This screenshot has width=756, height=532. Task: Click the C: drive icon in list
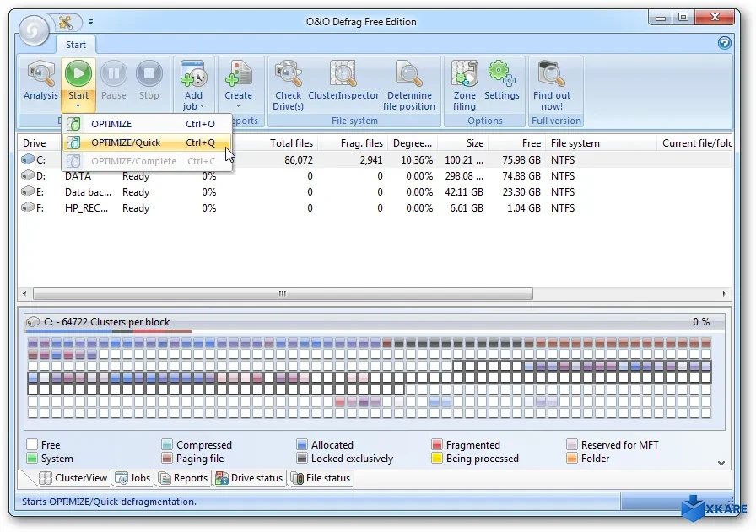click(28, 159)
